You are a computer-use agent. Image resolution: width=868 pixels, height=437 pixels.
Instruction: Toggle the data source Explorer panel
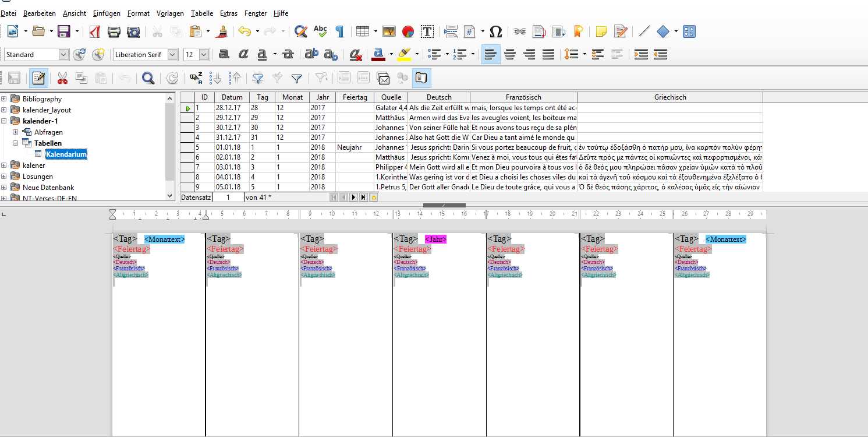click(x=421, y=78)
